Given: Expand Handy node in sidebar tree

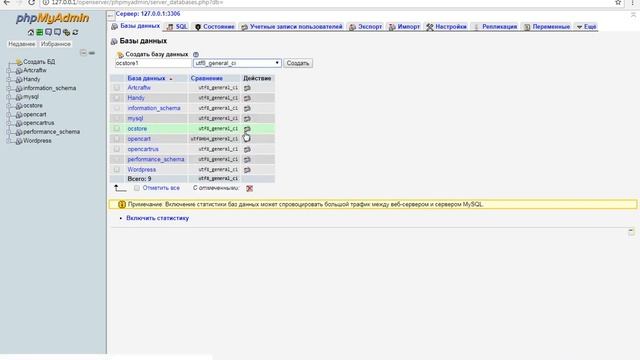Looking at the screenshot, I should point(9,80).
